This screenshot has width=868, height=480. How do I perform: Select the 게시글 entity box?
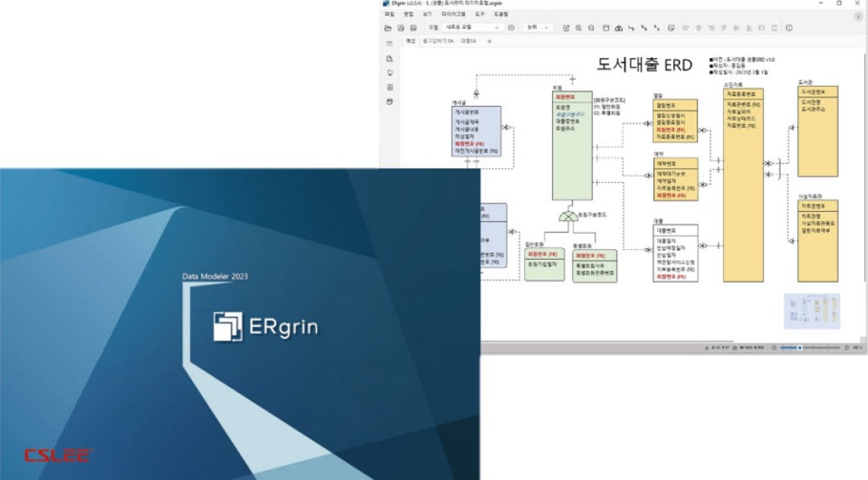pos(476,131)
